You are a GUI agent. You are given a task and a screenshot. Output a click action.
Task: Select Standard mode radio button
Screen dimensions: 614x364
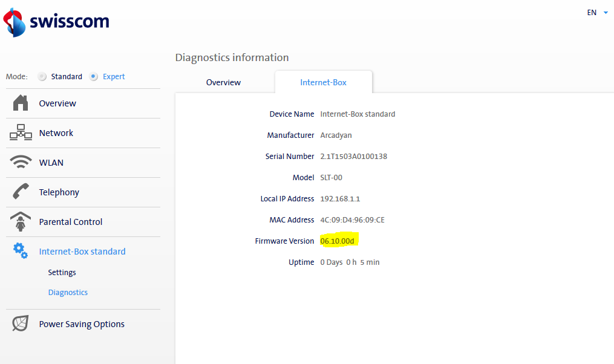(x=42, y=77)
